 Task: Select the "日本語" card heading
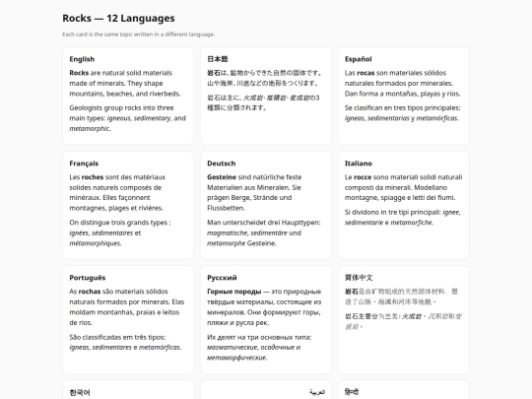(x=218, y=59)
